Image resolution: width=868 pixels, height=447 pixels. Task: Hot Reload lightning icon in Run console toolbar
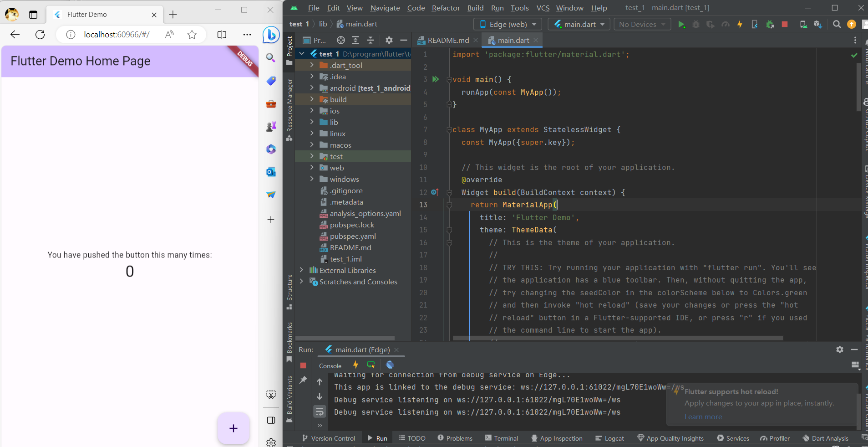tap(355, 365)
